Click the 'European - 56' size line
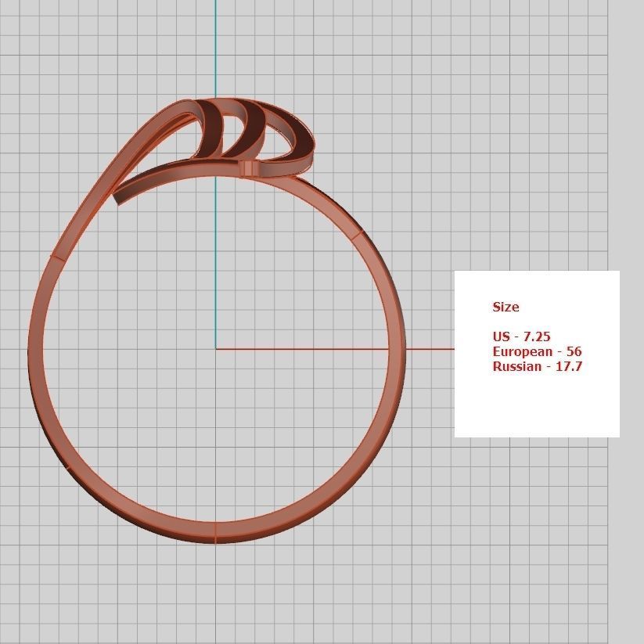644x644 pixels. tap(537, 351)
